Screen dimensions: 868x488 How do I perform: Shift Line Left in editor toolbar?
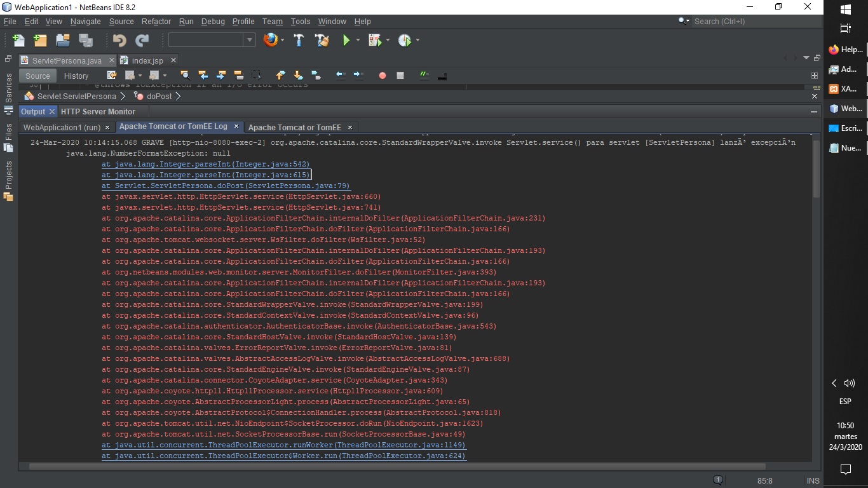341,75
